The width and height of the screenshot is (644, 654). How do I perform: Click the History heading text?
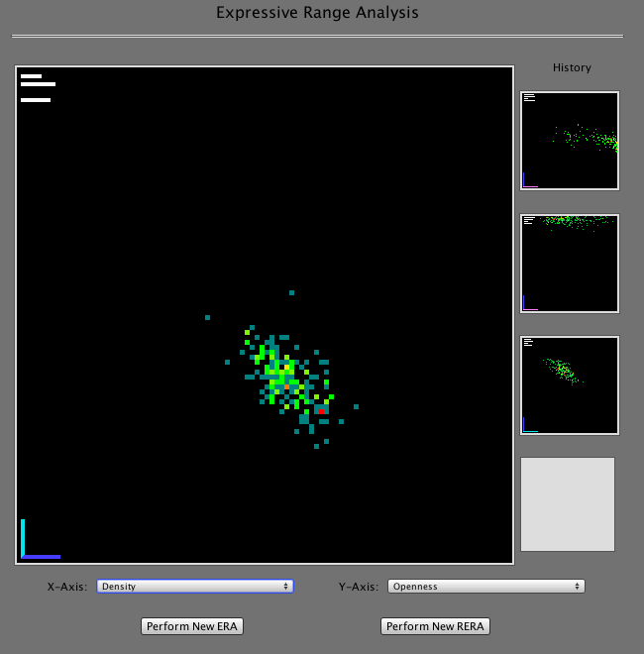[x=572, y=67]
